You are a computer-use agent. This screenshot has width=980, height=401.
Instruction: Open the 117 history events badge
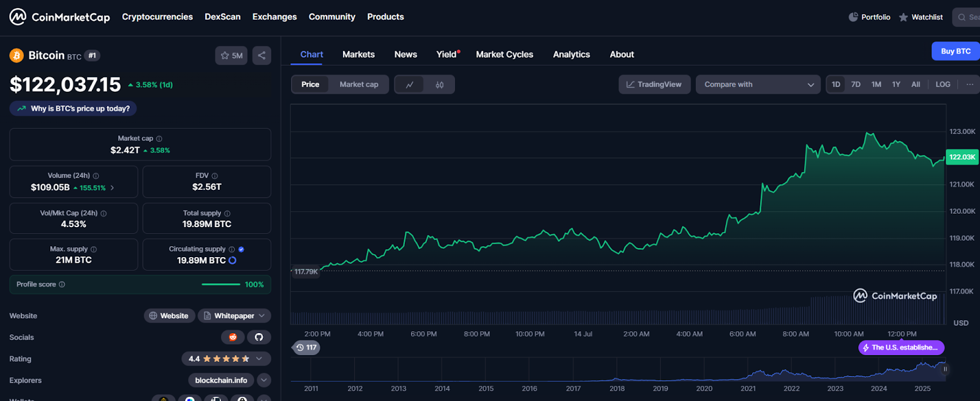pyautogui.click(x=306, y=348)
